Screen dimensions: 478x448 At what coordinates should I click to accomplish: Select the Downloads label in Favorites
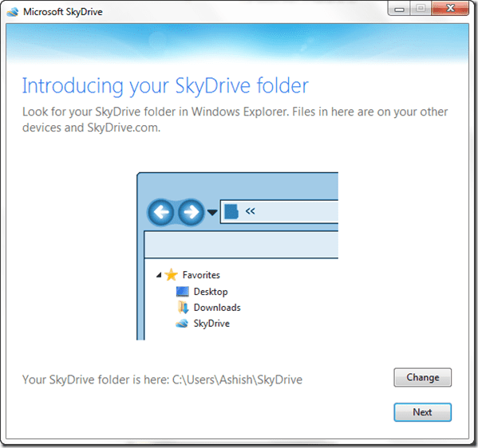pos(217,308)
